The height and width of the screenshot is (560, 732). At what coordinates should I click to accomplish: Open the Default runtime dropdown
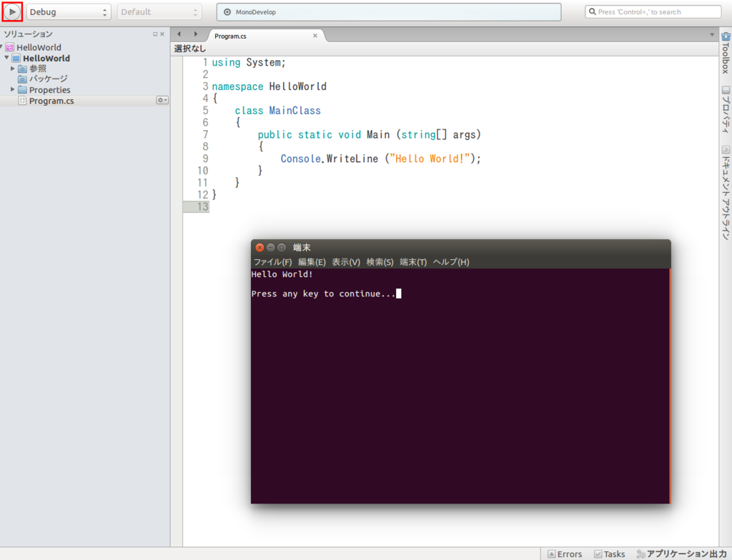click(159, 12)
